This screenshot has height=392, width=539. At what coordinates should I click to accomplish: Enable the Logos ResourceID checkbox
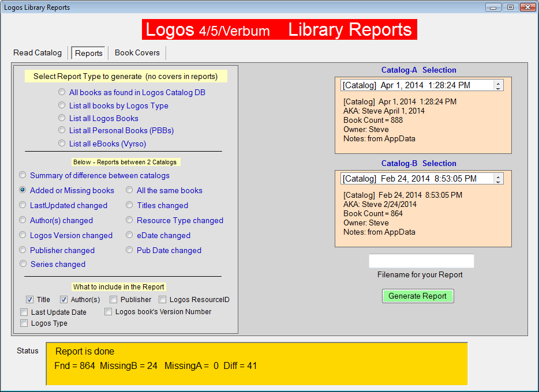coord(163,300)
